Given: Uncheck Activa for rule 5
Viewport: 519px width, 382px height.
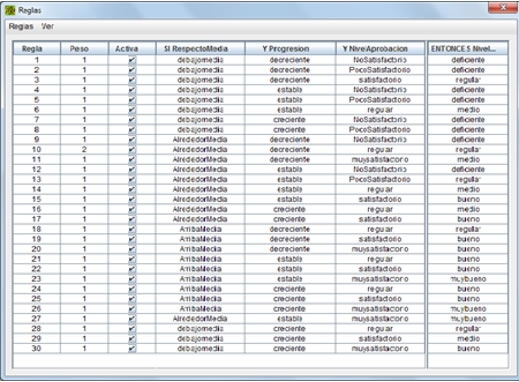Looking at the screenshot, I should [132, 100].
